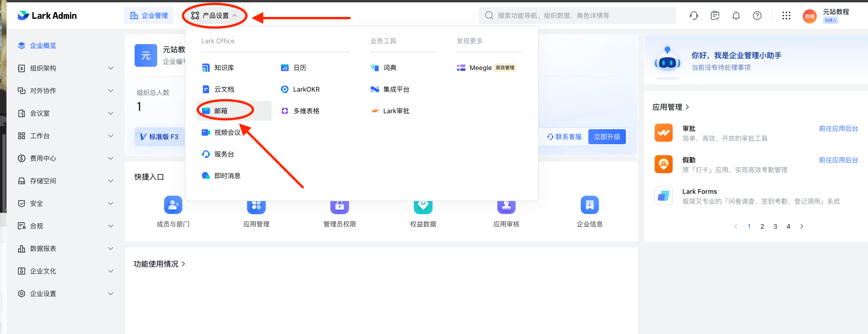Open the 成员与部门 shortcut icon
This screenshot has height=334, width=868.
point(173,205)
